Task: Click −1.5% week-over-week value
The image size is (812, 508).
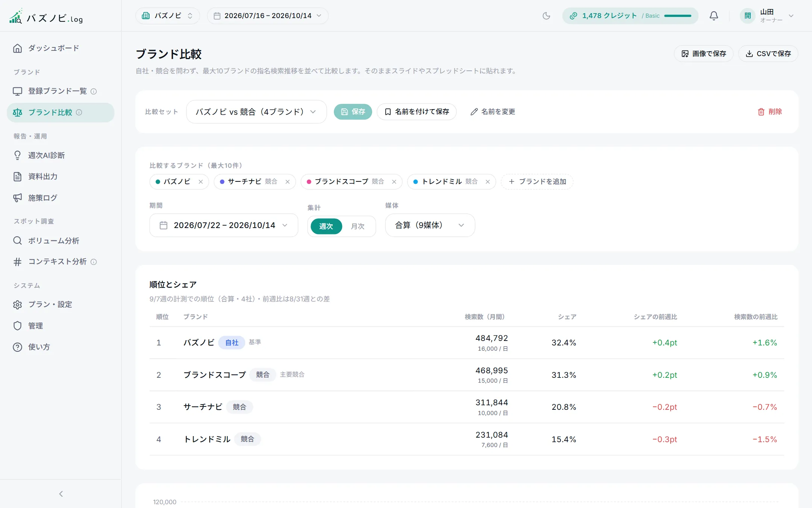Action: coord(764,440)
